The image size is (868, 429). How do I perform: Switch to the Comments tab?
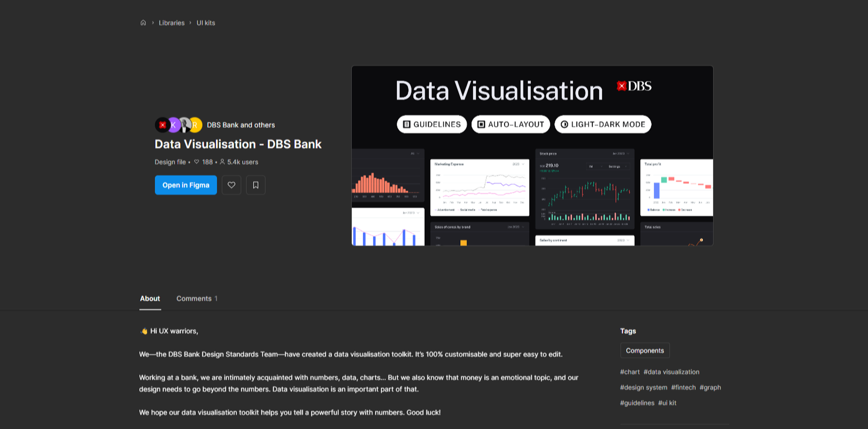tap(197, 298)
